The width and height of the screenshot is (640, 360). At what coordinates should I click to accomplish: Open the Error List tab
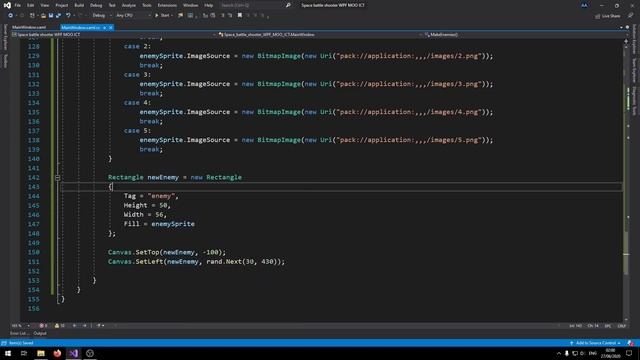coord(19,333)
